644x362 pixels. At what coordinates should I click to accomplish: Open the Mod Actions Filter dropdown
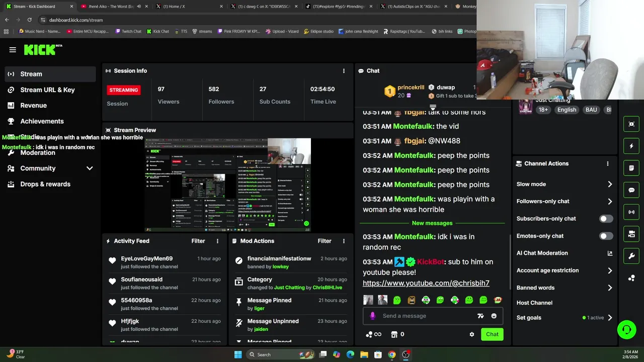pyautogui.click(x=325, y=241)
